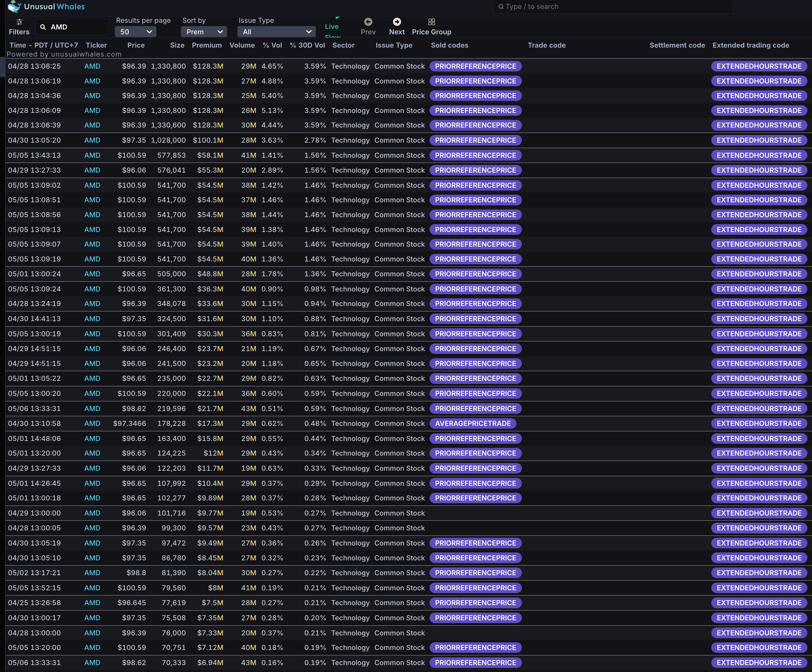The width and height of the screenshot is (812, 672).
Task: Click the Next page arrow icon
Action: pyautogui.click(x=397, y=22)
